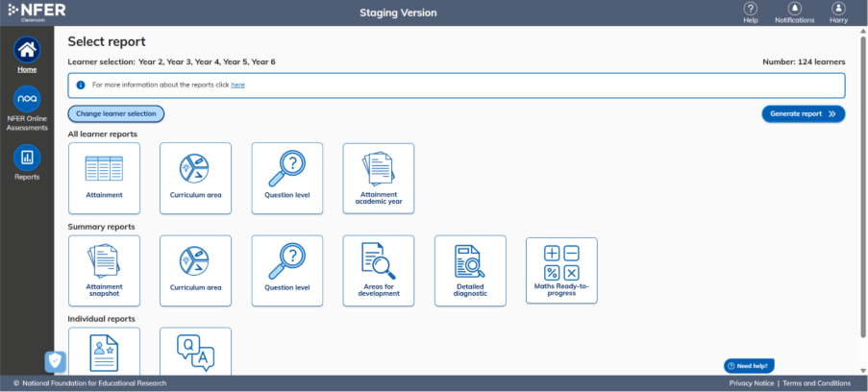Select the Attainment snapshot summary report

[104, 271]
